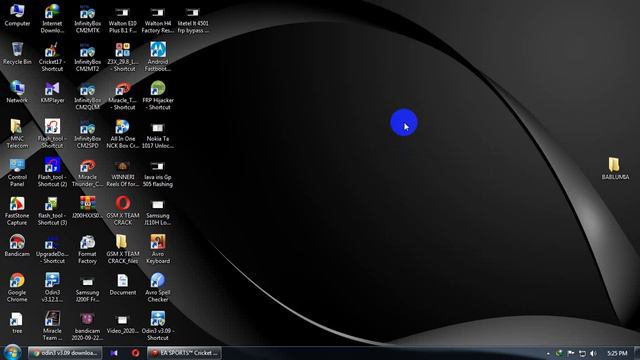Open the Windows Start menu
Screen dimensions: 640x360
13,352
